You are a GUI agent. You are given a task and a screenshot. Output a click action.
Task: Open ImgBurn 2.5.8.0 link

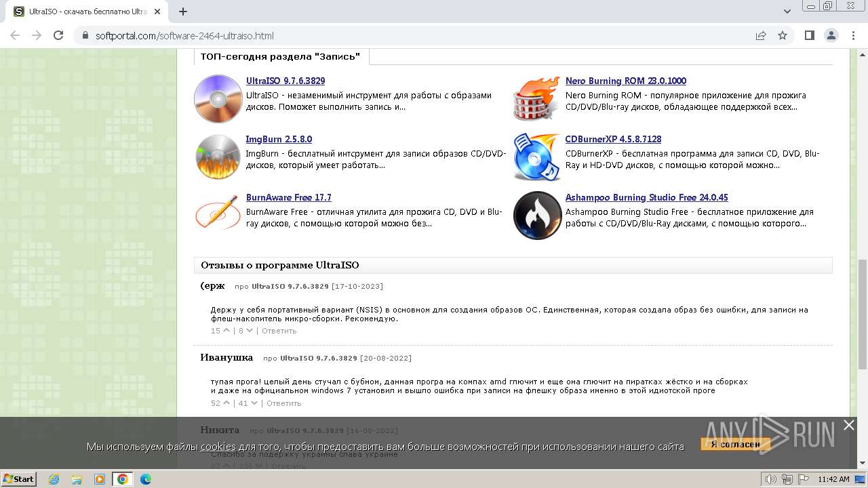tap(279, 139)
